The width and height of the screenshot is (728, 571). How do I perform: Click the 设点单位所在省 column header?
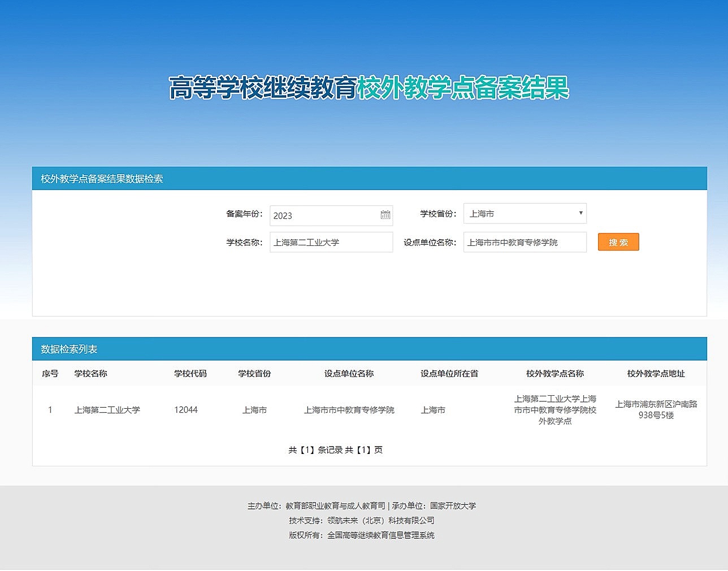coord(449,374)
